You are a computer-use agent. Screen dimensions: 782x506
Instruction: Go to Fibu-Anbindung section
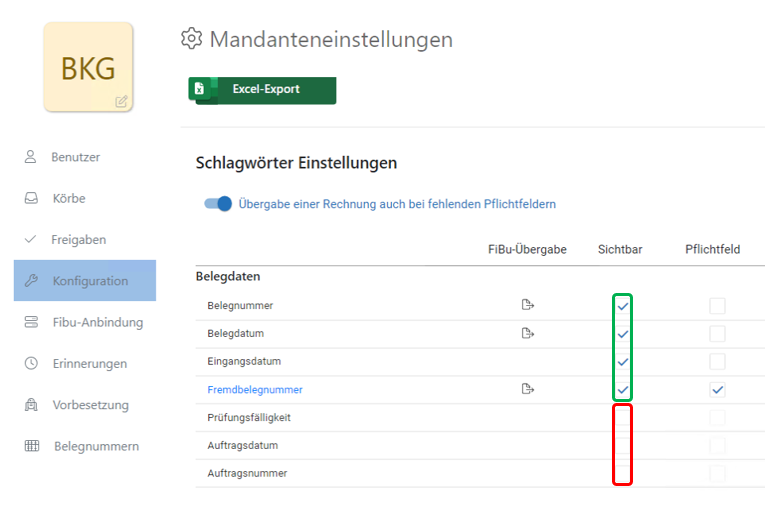click(x=97, y=322)
